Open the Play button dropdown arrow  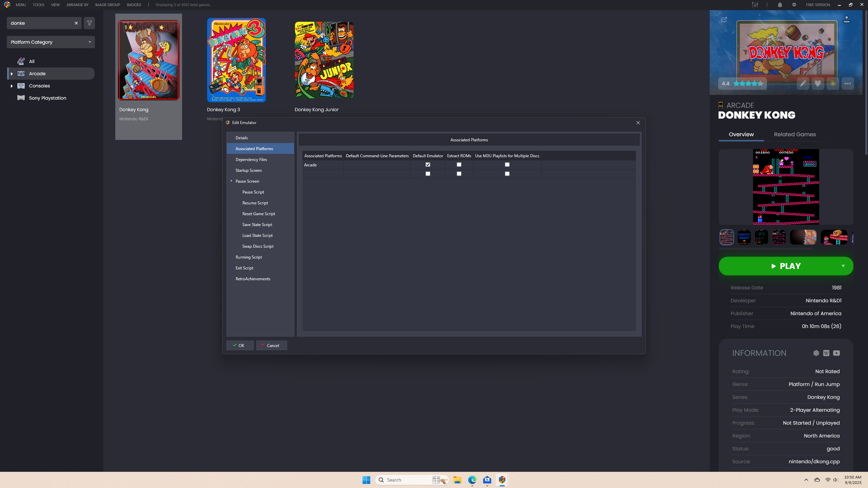pyautogui.click(x=843, y=266)
